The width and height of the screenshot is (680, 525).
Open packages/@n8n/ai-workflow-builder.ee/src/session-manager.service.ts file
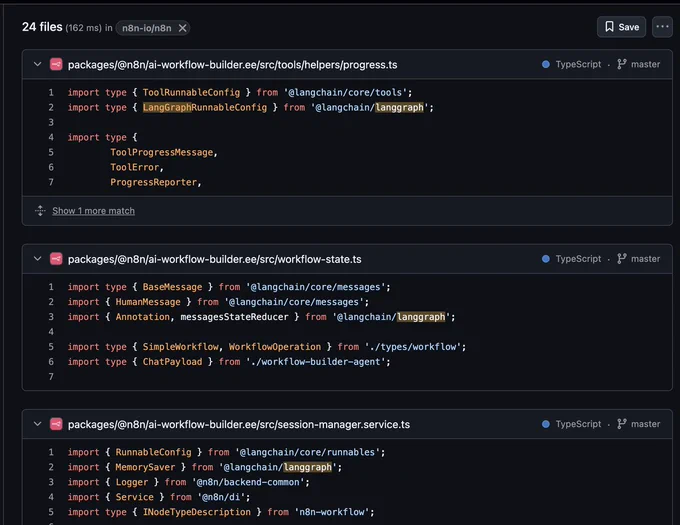coord(239,424)
